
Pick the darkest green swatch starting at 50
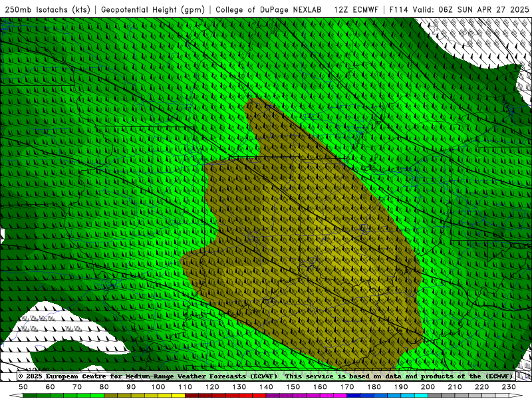(x=30, y=396)
